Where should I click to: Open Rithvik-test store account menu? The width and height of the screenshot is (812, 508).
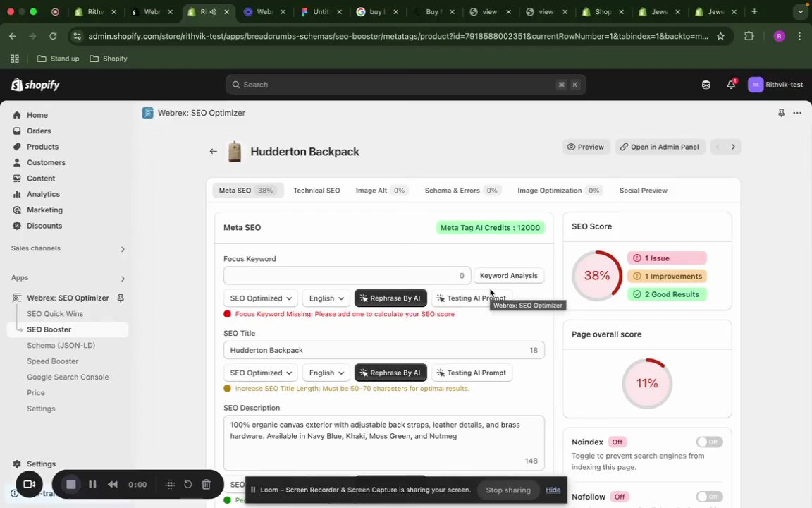775,85
